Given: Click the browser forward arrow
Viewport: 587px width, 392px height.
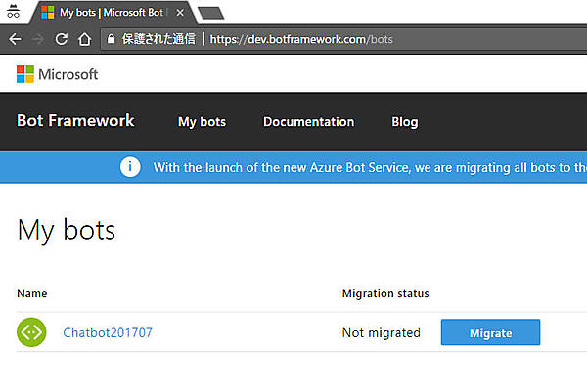Looking at the screenshot, I should 37,39.
